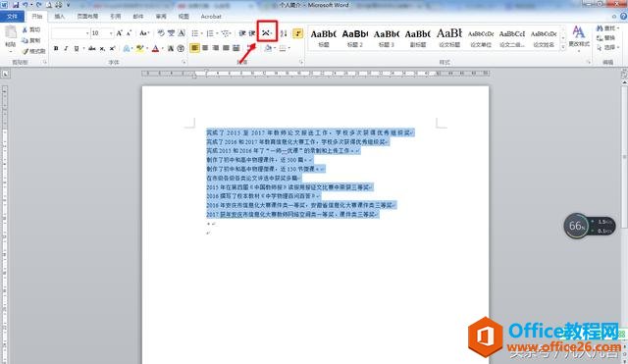This screenshot has width=628, height=364.
Task: Toggle Bold formatting
Action: click(x=56, y=48)
